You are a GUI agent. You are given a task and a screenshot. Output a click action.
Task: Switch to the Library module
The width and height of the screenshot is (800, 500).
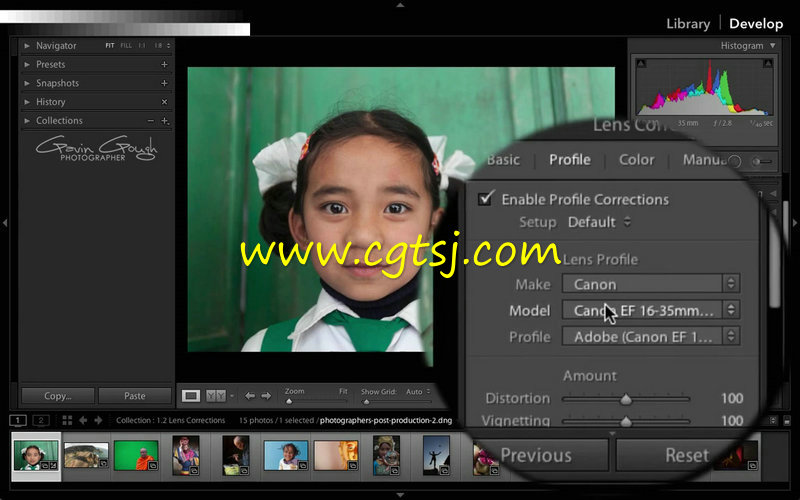point(688,24)
